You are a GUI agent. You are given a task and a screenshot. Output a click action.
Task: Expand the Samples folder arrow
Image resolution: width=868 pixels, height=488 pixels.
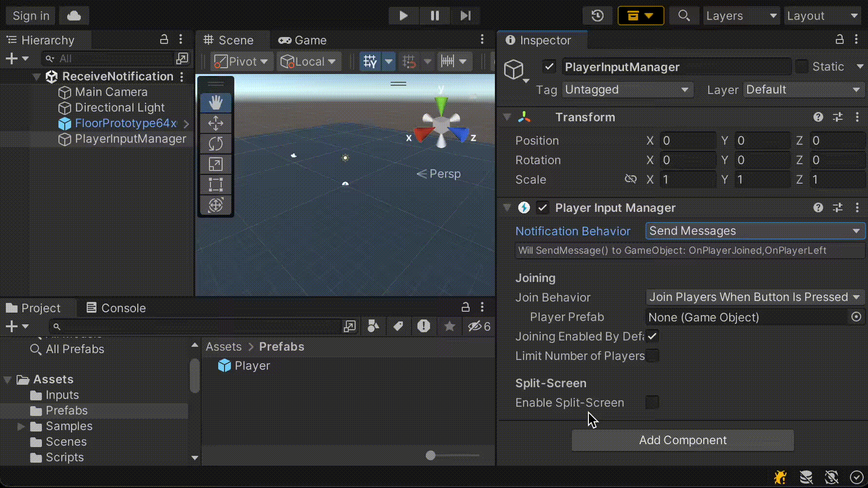21,426
